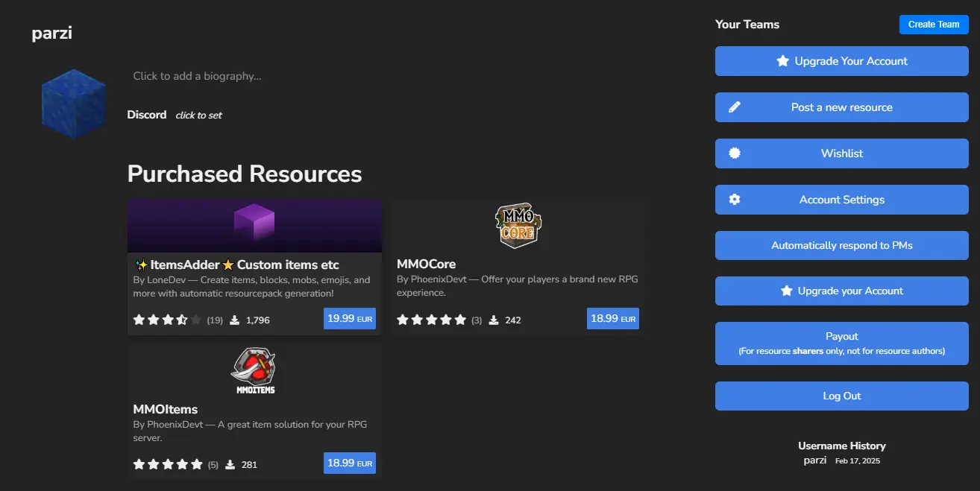Click the MMOItems logo image
980x491 pixels.
[254, 370]
